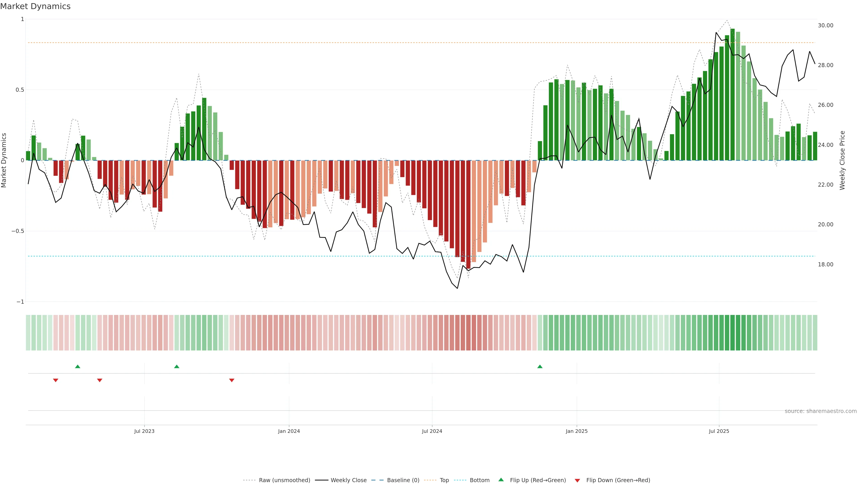This screenshot has width=868, height=488.
Task: Click the earliest green Flip Up marker
Action: coord(78,366)
